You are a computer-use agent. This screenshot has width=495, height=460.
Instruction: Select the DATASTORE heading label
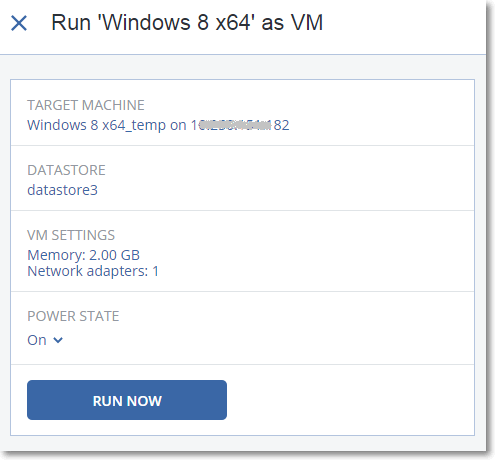pos(66,170)
